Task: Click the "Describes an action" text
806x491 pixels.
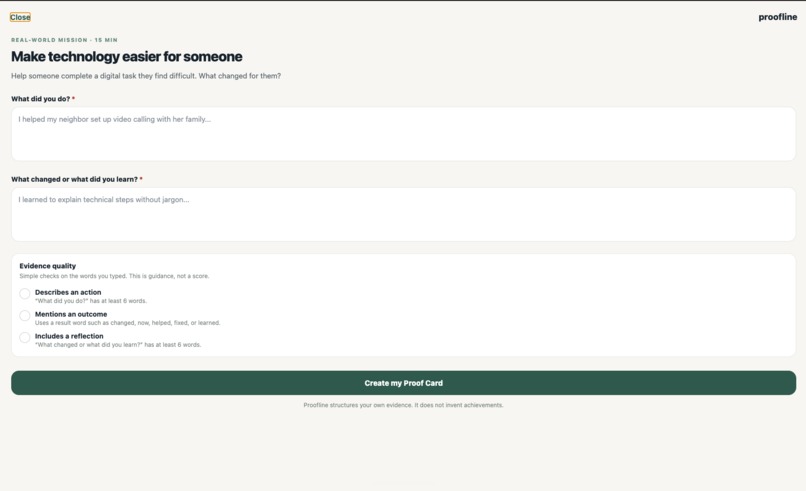Action: pos(68,292)
